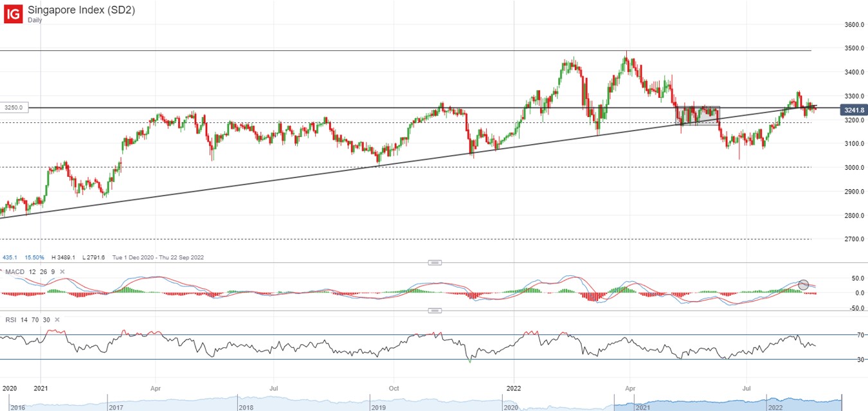Click the L 2791.6 low value
The height and width of the screenshot is (411, 868).
coord(94,257)
